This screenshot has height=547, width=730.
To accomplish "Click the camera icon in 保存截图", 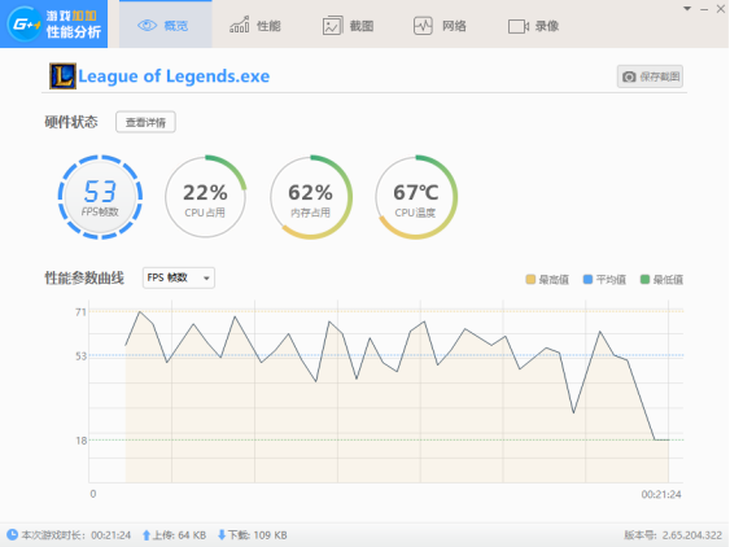I will (x=629, y=77).
